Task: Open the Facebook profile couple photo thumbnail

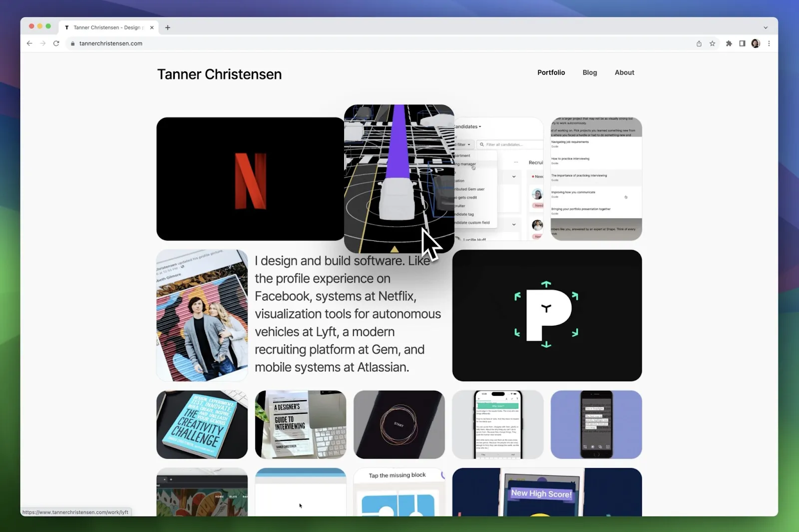Action: click(202, 315)
